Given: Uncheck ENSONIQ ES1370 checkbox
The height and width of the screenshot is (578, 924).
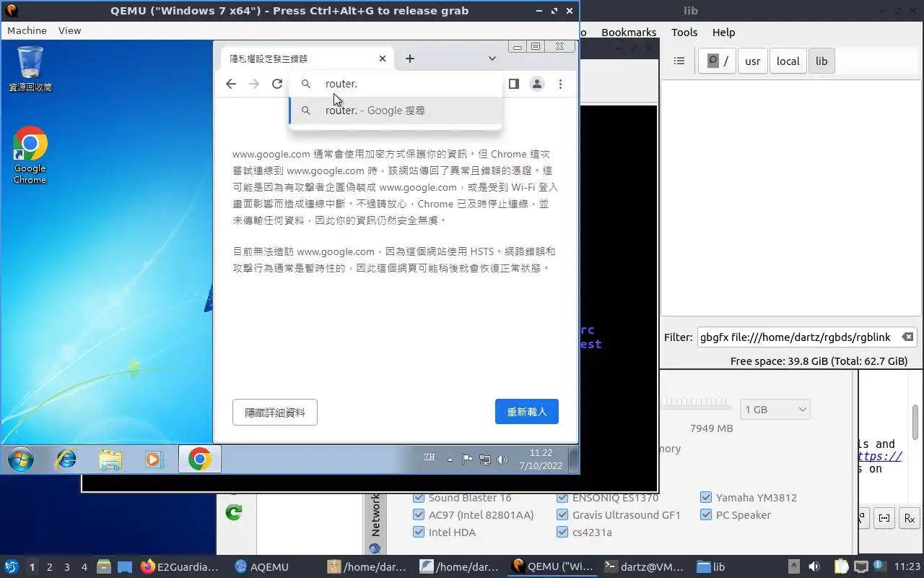Looking at the screenshot, I should coord(562,498).
